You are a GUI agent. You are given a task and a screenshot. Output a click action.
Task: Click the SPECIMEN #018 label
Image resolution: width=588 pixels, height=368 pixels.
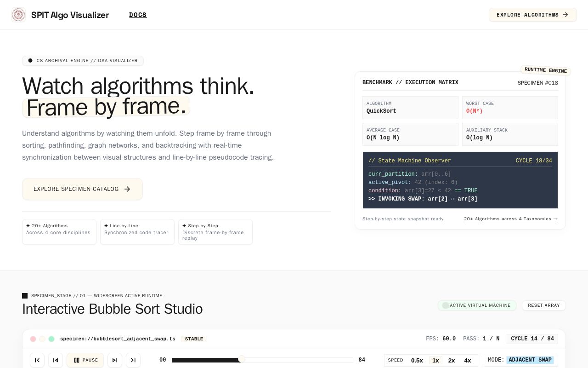click(x=538, y=83)
